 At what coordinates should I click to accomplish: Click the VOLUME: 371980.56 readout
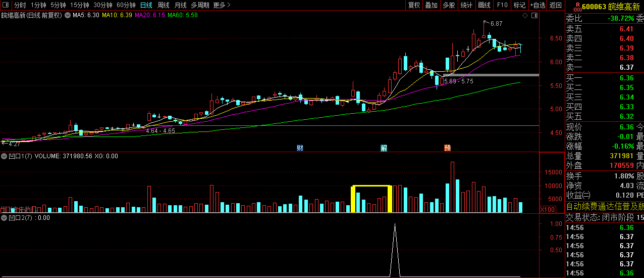63,156
